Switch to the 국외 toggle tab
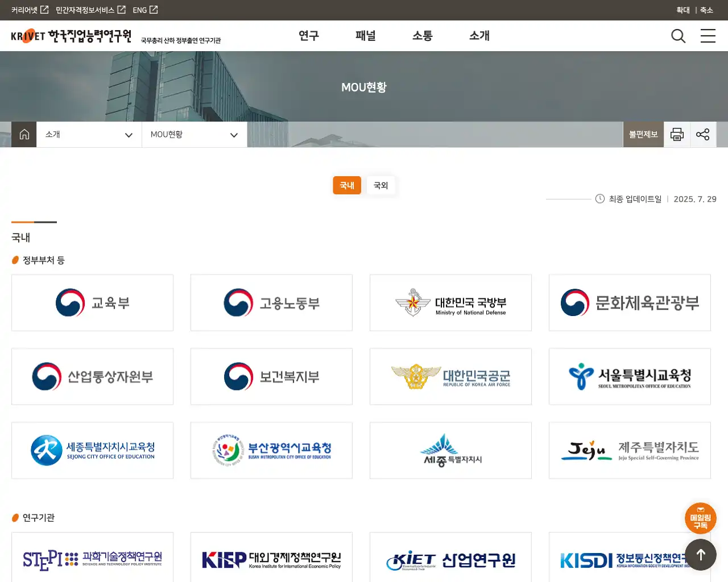This screenshot has height=582, width=728. tap(380, 185)
